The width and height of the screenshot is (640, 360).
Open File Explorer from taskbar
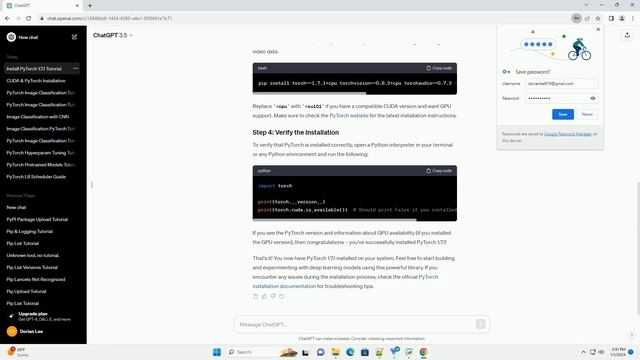336,352
